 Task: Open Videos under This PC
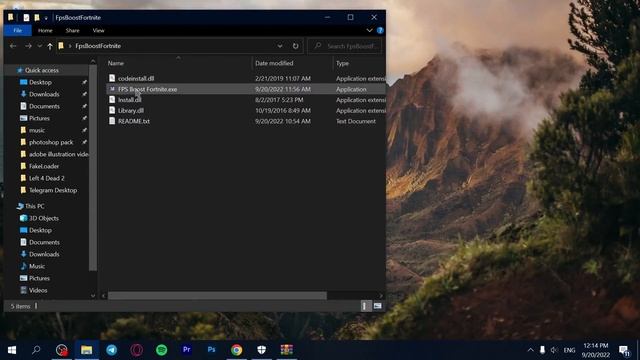[38, 290]
